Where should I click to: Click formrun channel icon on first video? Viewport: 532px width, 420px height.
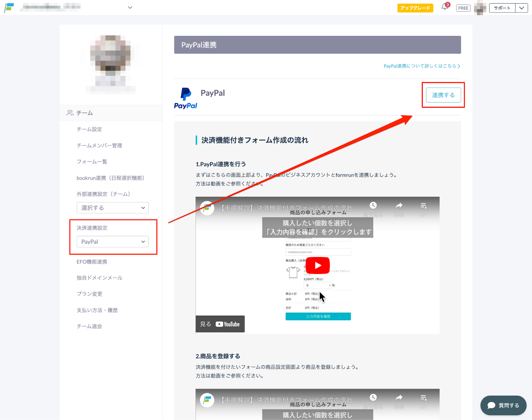pos(207,208)
